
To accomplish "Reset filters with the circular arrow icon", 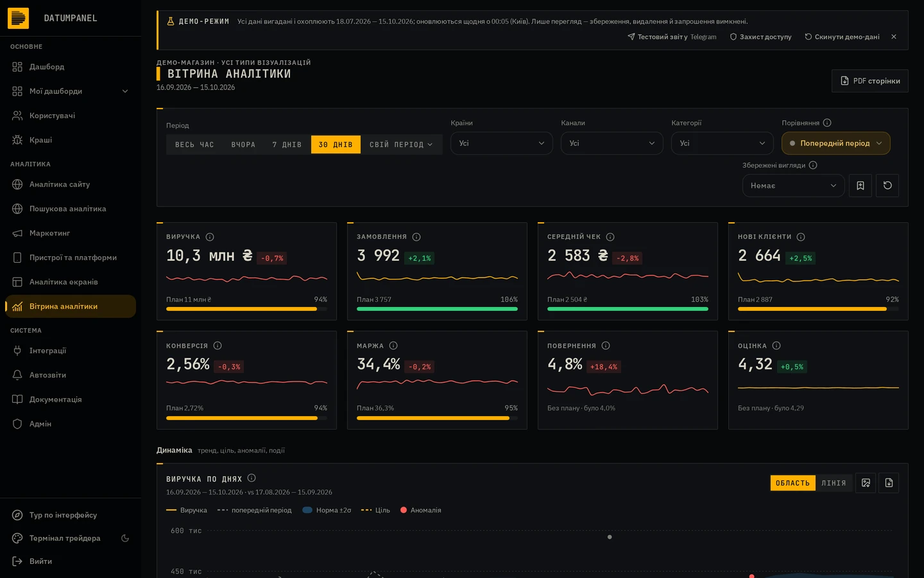I will pyautogui.click(x=887, y=186).
